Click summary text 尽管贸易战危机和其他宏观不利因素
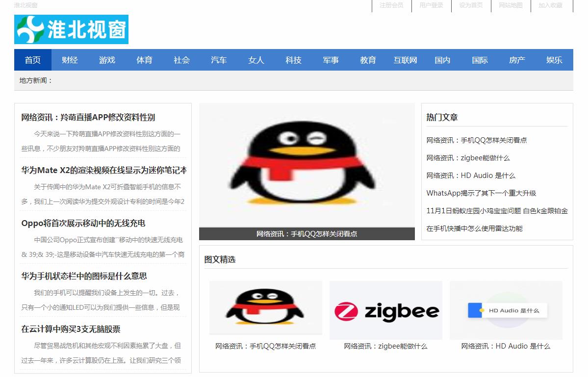The height and width of the screenshot is (377, 588). [101, 353]
